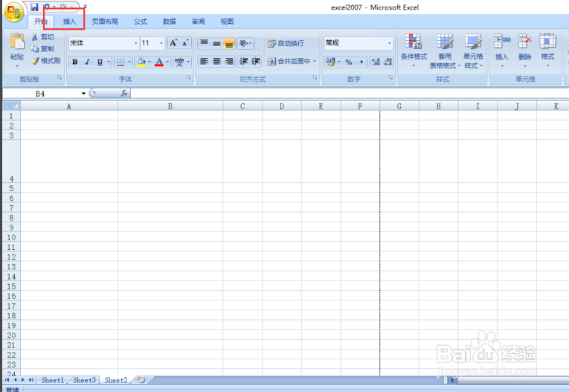Open the Sheet3 worksheet tab
The width and height of the screenshot is (569, 392).
[84, 380]
